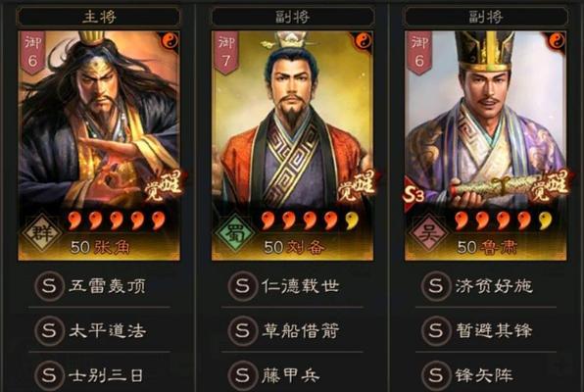This screenshot has height=392, width=584.
Task: Click the yin-yang icon on Liu Bei's card
Action: [364, 40]
